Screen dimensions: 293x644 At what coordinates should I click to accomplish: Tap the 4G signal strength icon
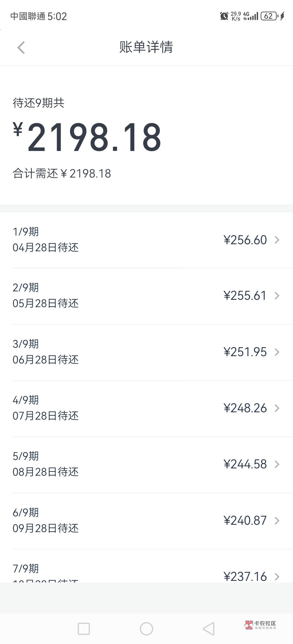pyautogui.click(x=251, y=16)
